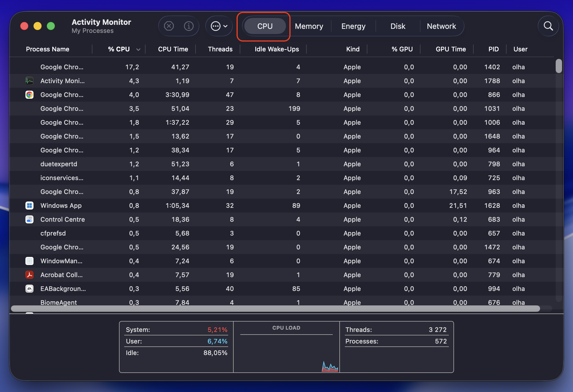Click the System 5,21% value
This screenshot has height=392, width=573.
tap(217, 330)
